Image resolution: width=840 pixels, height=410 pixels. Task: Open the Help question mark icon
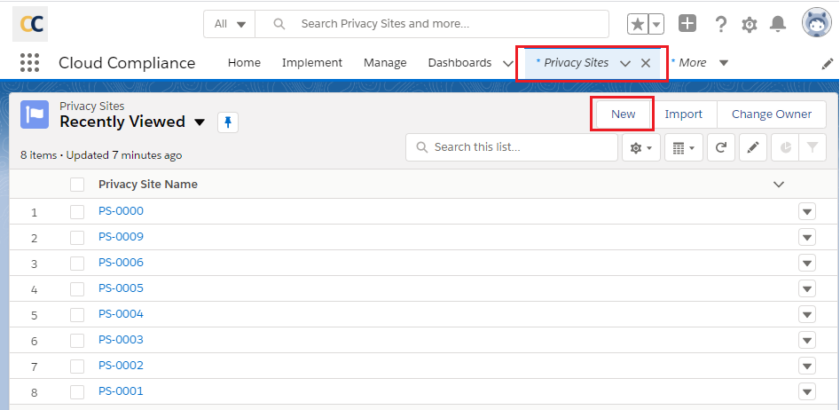[718, 24]
